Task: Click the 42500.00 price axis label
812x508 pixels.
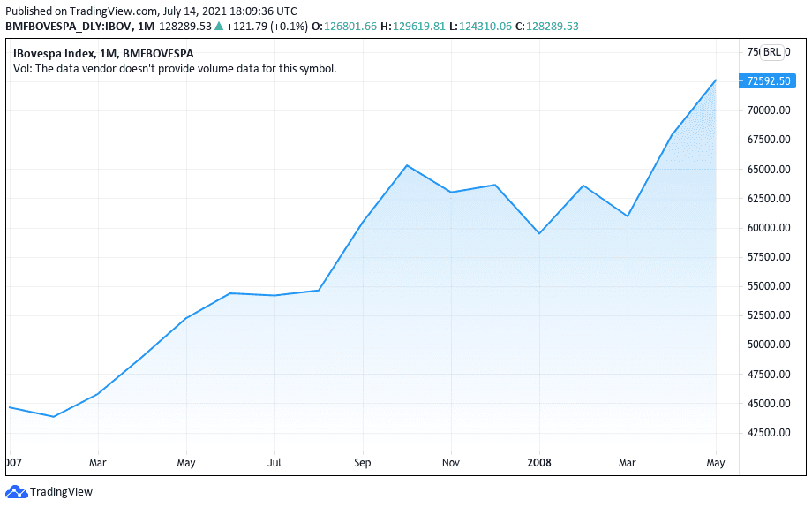Action: tap(766, 433)
